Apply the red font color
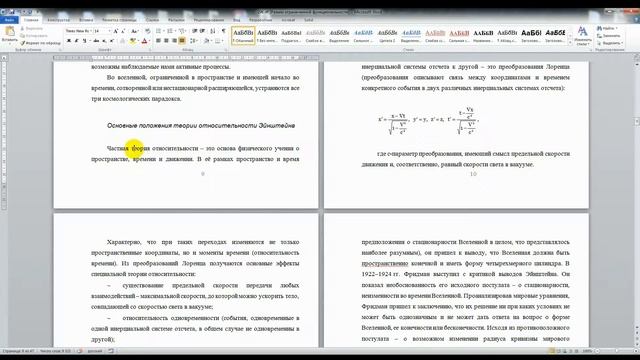The height and width of the screenshot is (360, 640). pyautogui.click(x=144, y=41)
